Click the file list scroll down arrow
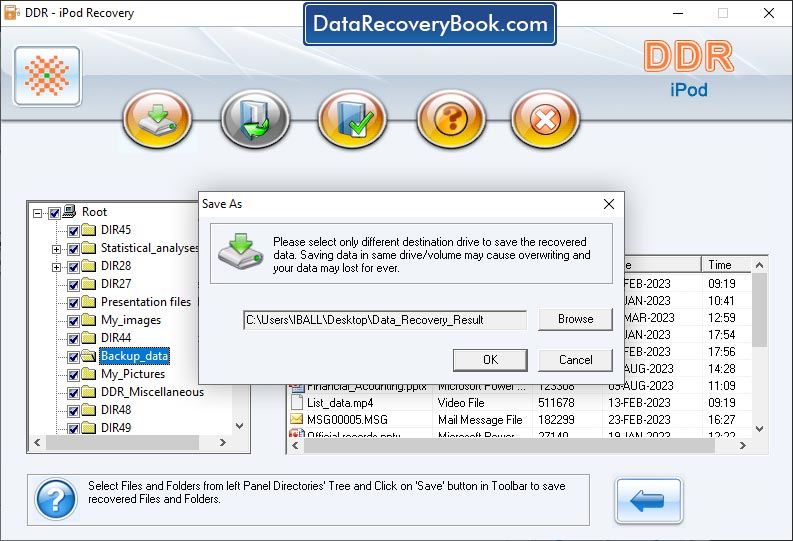Screen dimensions: 793x541 (x=759, y=429)
